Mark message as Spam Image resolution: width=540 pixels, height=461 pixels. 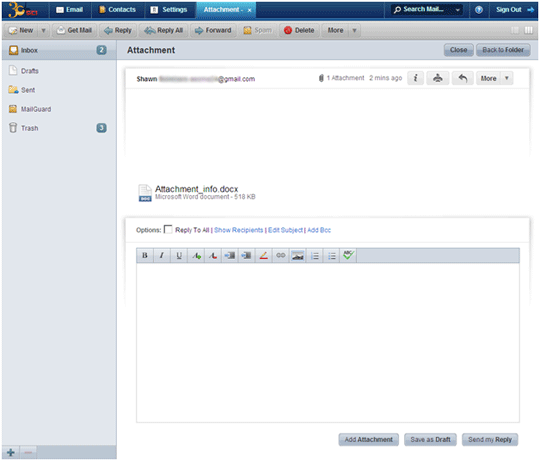click(x=258, y=31)
